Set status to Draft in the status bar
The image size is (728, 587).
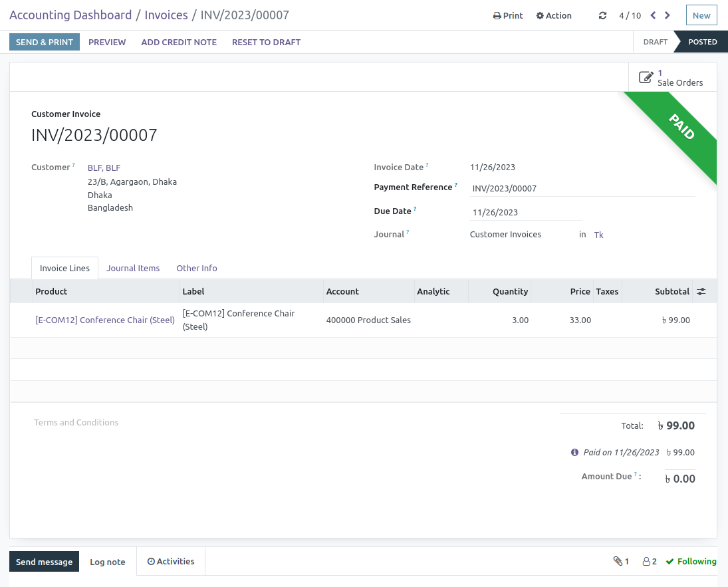click(655, 41)
